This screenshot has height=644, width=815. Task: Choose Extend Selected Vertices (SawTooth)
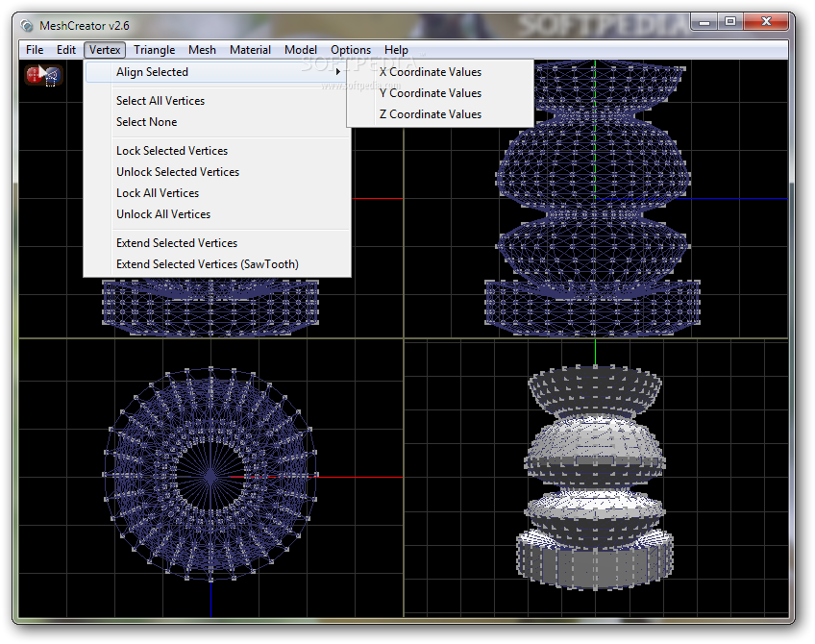tap(217, 264)
